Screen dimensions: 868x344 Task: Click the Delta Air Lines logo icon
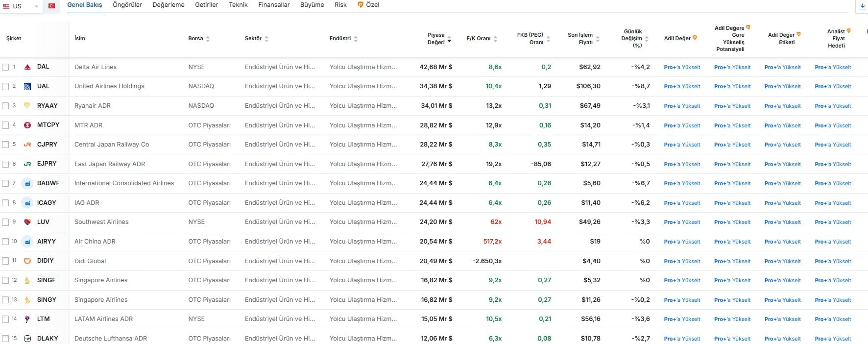pyautogui.click(x=27, y=67)
